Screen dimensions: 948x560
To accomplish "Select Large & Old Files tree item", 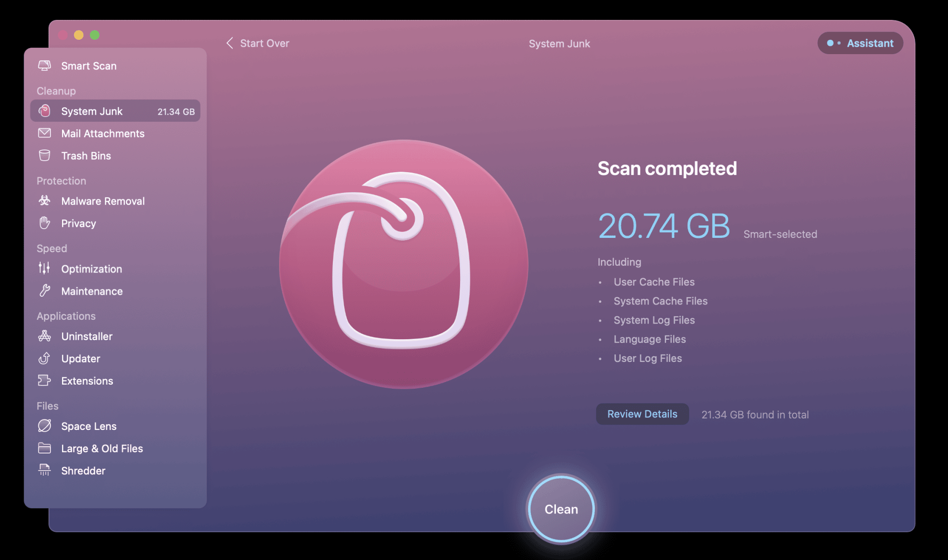I will coord(101,448).
